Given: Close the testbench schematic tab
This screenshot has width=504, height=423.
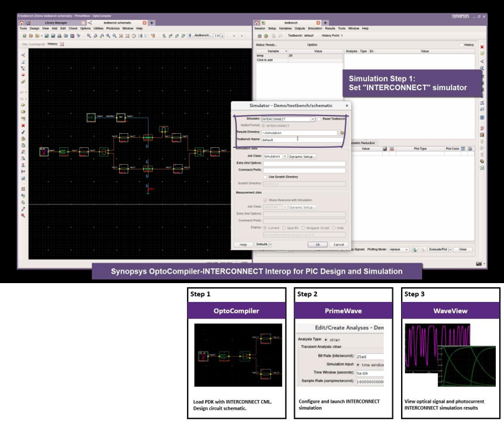Looking at the screenshot, I should pyautogui.click(x=145, y=23).
